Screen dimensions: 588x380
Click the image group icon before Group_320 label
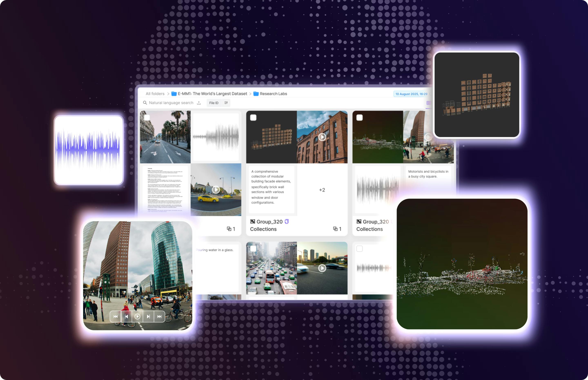click(x=253, y=222)
